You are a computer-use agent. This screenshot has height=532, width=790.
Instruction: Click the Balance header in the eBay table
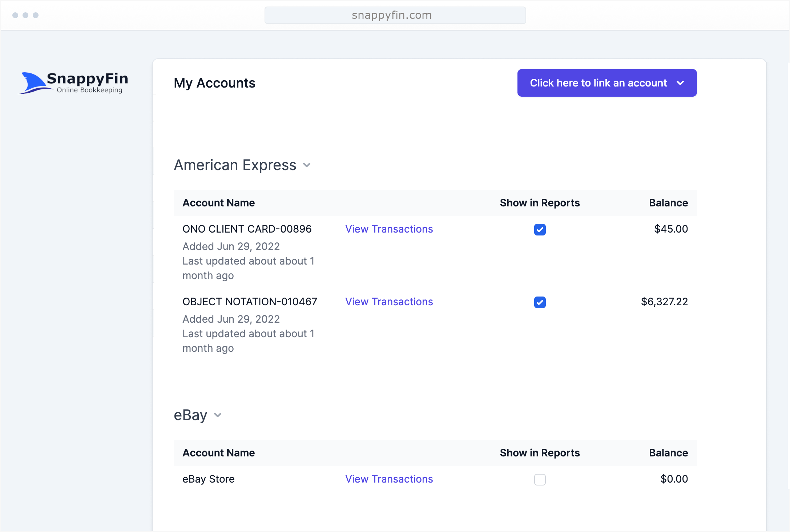669,453
